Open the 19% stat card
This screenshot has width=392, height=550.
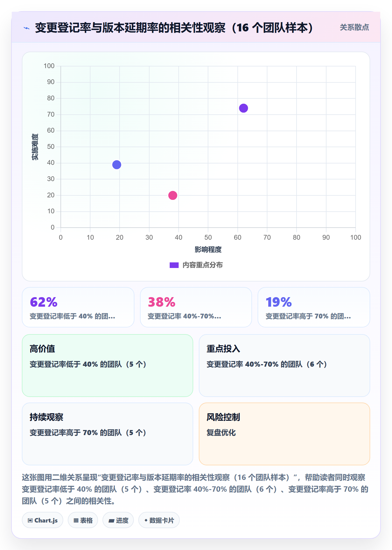tap(314, 307)
